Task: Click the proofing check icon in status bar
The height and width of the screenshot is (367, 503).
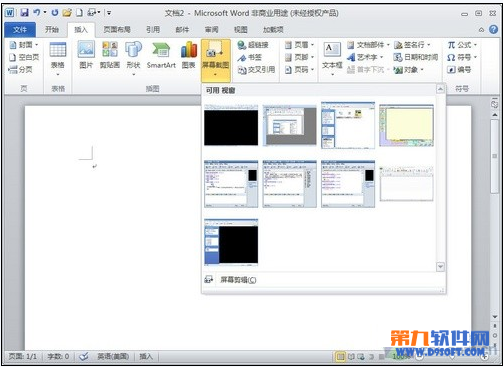Action: click(x=84, y=357)
